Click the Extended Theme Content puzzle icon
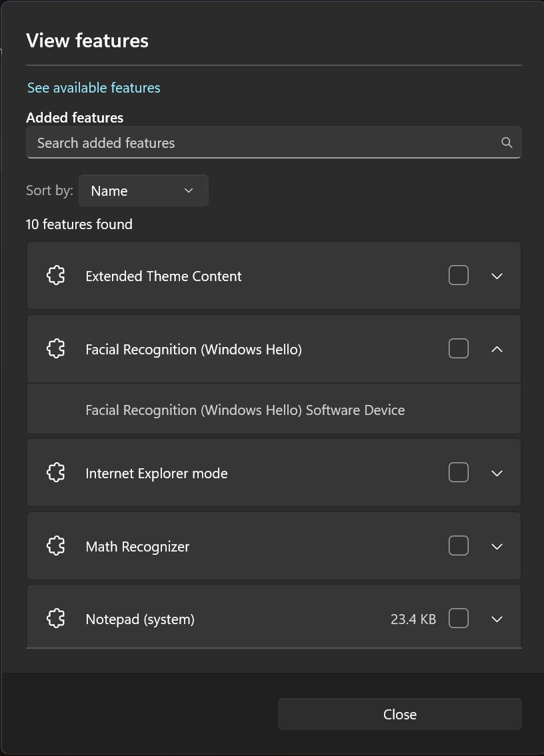The image size is (544, 756). pos(55,275)
